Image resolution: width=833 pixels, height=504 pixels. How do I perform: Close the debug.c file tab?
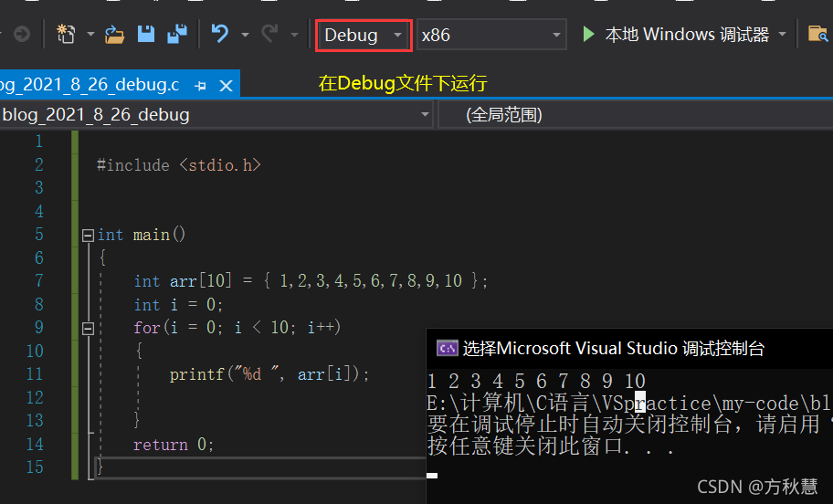pos(226,86)
